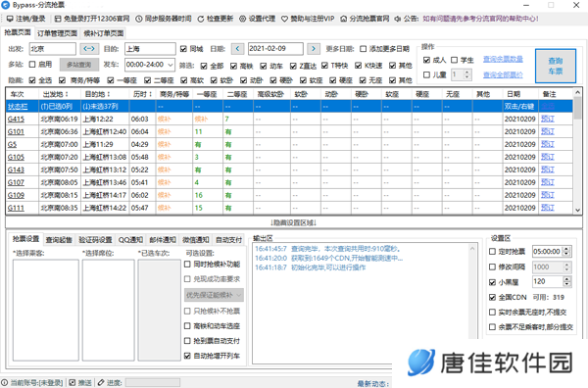The height and width of the screenshot is (388, 588).
Task: Enable 多站 启用 checkbox
Action: click(32, 64)
